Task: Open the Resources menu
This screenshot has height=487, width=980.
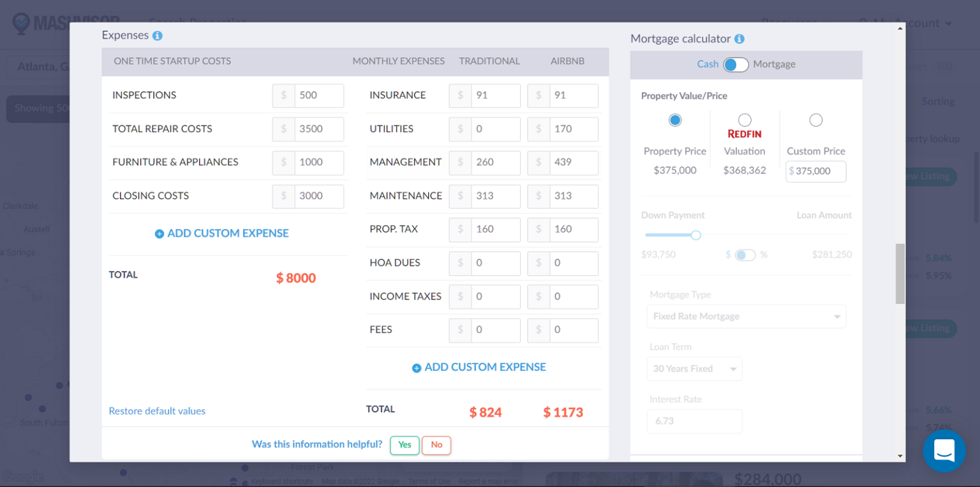Action: (789, 22)
